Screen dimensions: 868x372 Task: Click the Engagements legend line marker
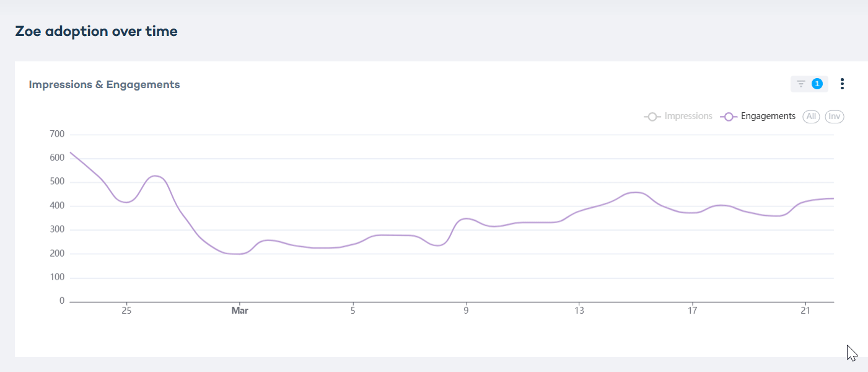[729, 117]
